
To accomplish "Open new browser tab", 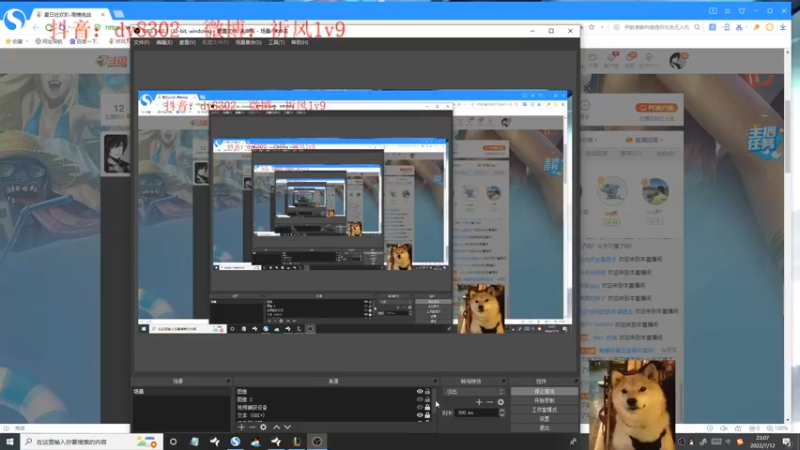I will point(118,14).
